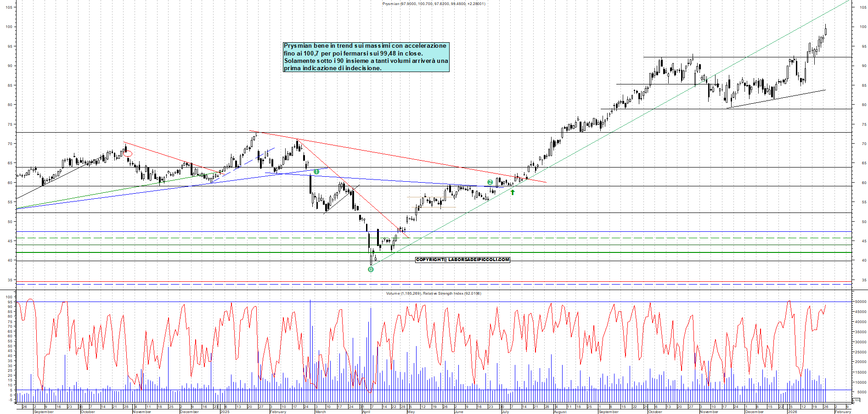This screenshot has width=868, height=414.
Task: Select the x100 volume multiplier box
Action: pos(856,400)
